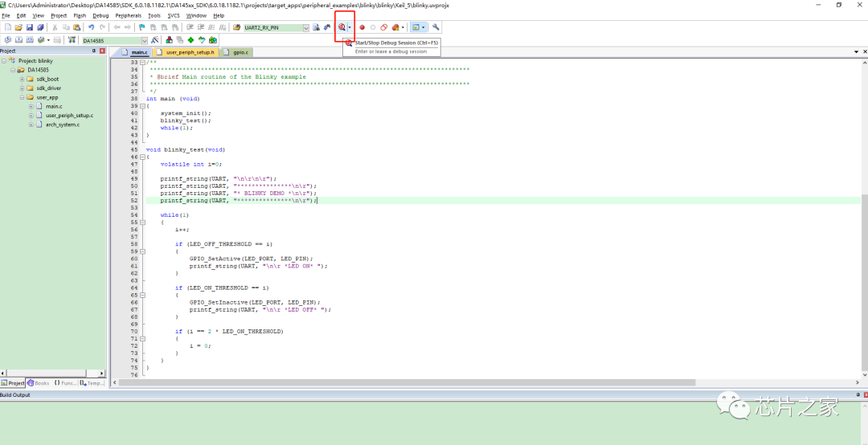Click the "blinky_test();" call on line 41
The image size is (868, 445).
(x=186, y=120)
